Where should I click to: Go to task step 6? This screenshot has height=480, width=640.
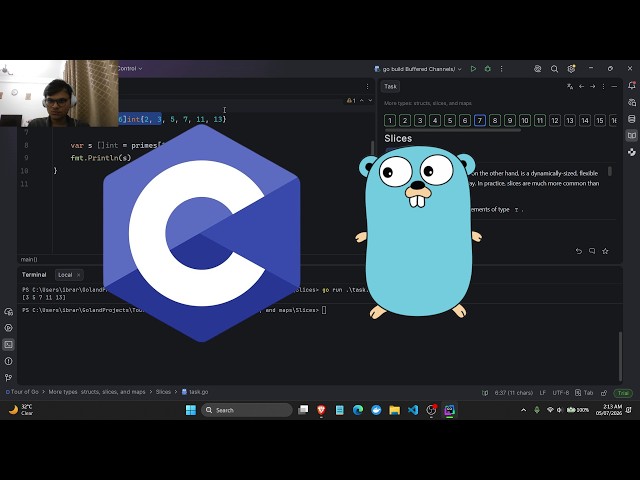(x=465, y=120)
